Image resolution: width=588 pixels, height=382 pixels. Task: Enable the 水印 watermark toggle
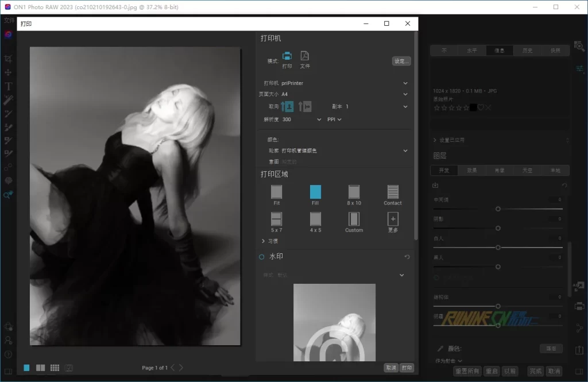click(x=262, y=257)
